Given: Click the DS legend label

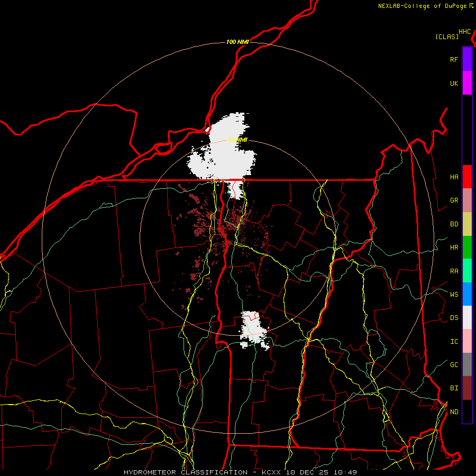Looking at the screenshot, I should [454, 317].
